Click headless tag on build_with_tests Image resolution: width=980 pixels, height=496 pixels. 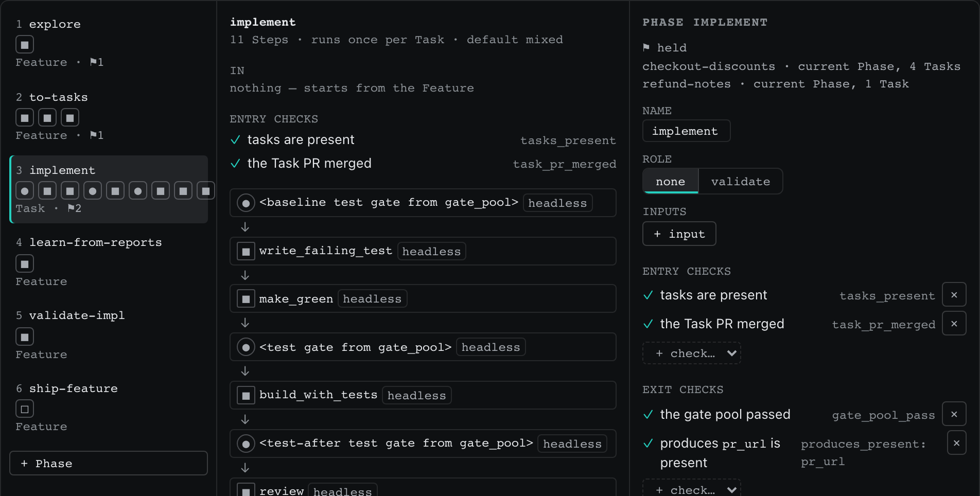click(x=417, y=396)
